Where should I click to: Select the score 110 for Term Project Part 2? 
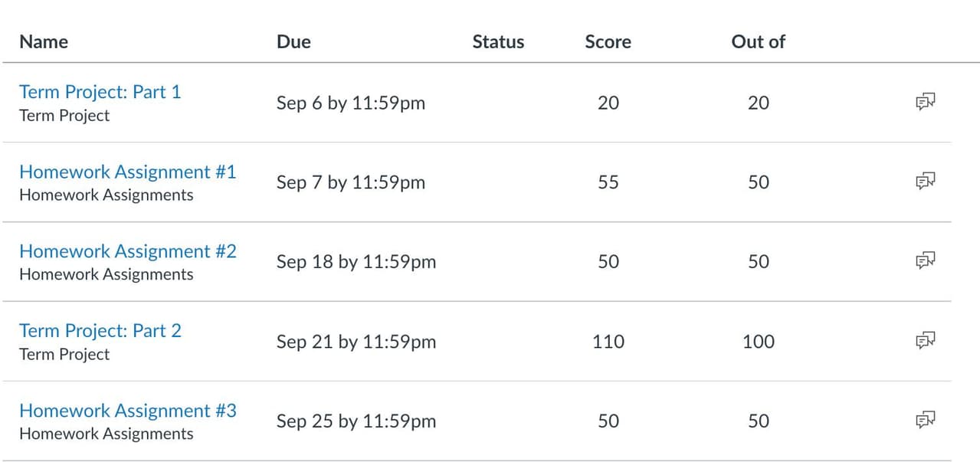(x=608, y=341)
